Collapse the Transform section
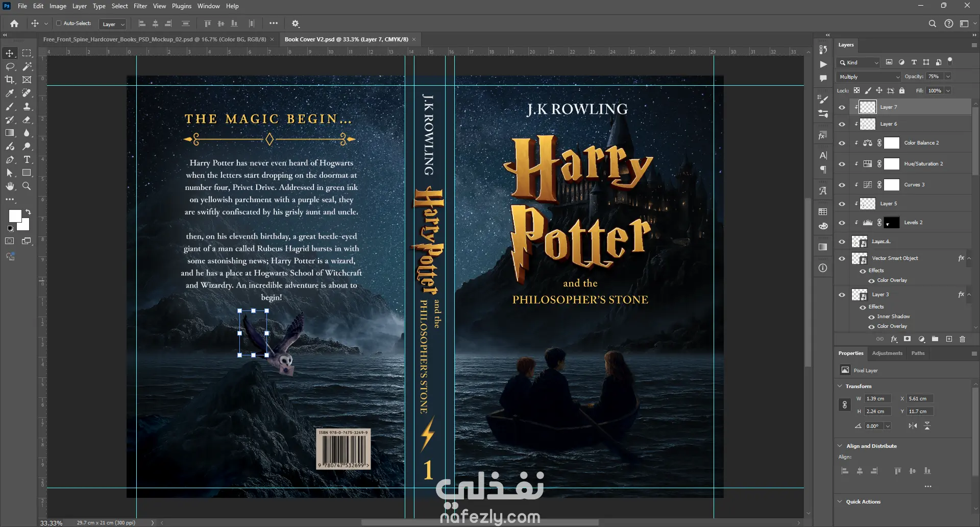This screenshot has width=980, height=527. pos(840,386)
